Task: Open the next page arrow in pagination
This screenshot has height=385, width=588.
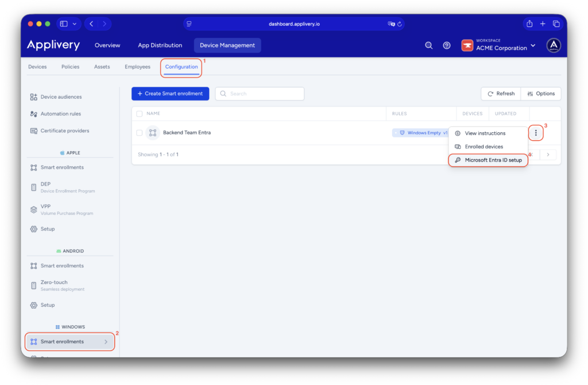Action: (x=548, y=155)
